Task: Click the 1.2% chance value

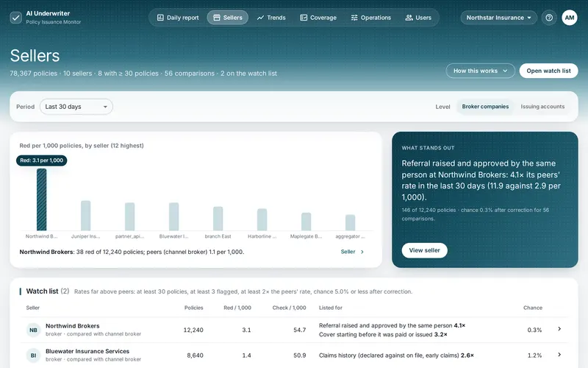Action: coord(534,355)
